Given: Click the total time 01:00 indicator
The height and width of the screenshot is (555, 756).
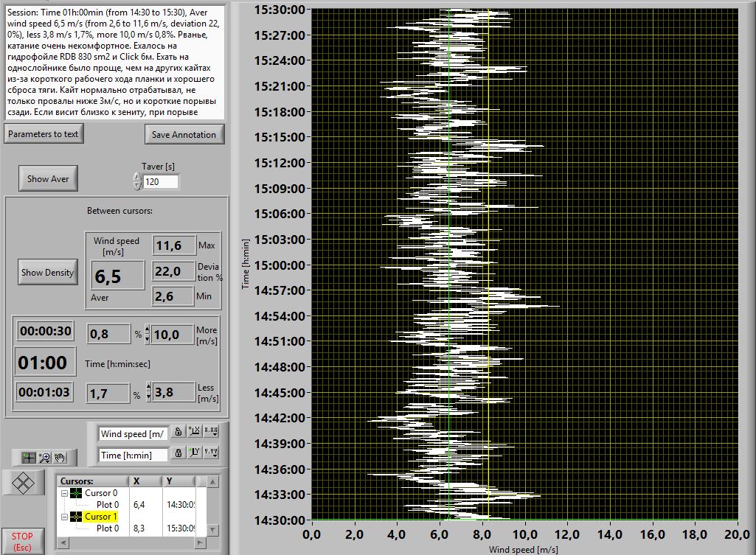Looking at the screenshot, I should pyautogui.click(x=45, y=362).
